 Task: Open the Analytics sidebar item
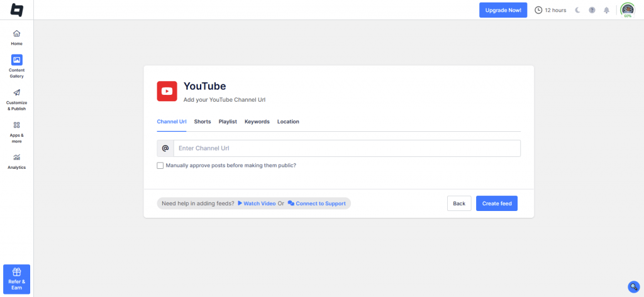17,161
